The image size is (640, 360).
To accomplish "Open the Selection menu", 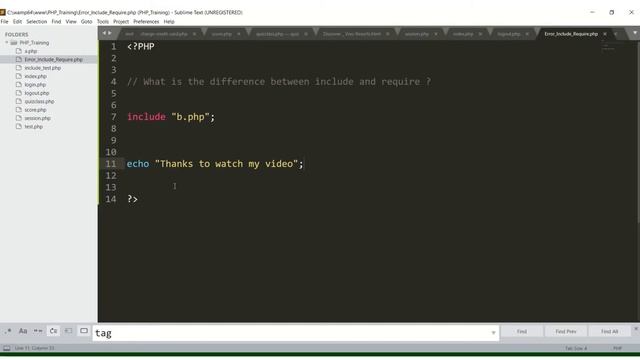I will click(37, 22).
